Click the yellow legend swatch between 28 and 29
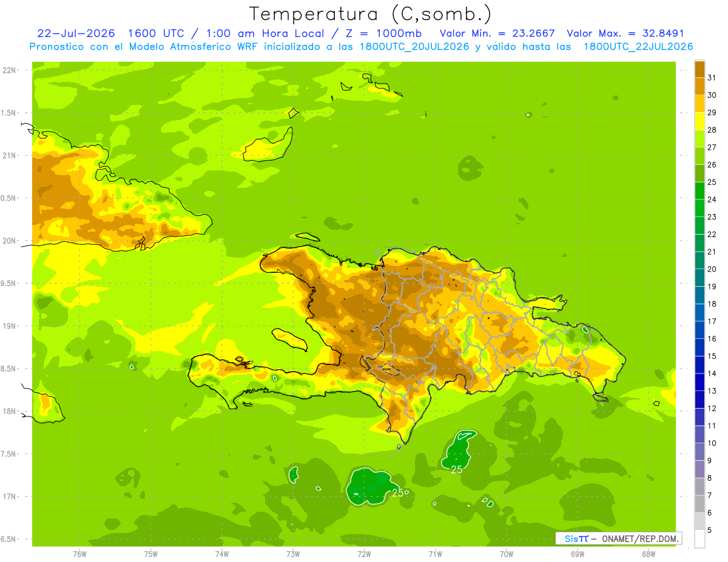 coord(699,121)
